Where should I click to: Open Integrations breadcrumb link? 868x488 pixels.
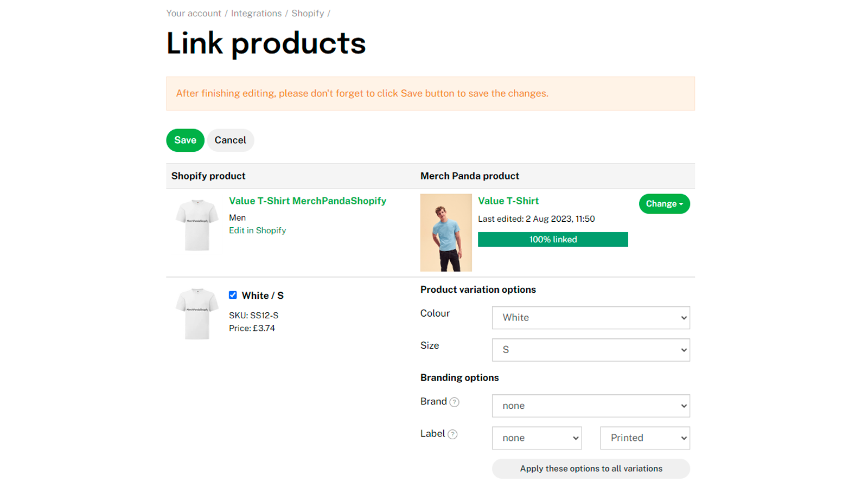point(256,13)
